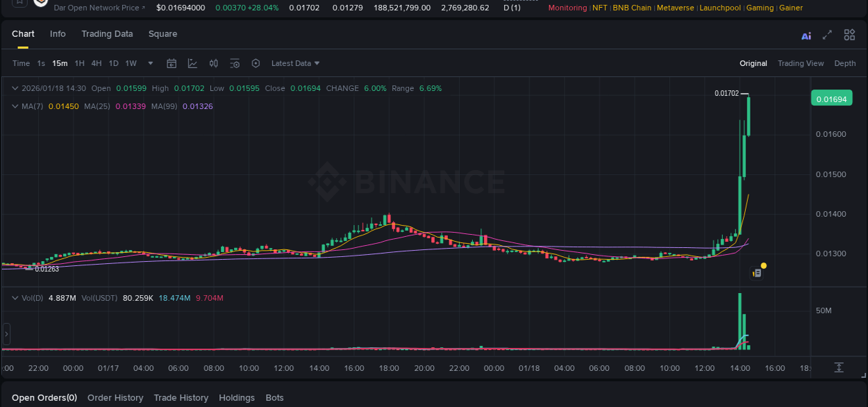Open the Order History tab
This screenshot has height=407, width=868.
pyautogui.click(x=115, y=397)
